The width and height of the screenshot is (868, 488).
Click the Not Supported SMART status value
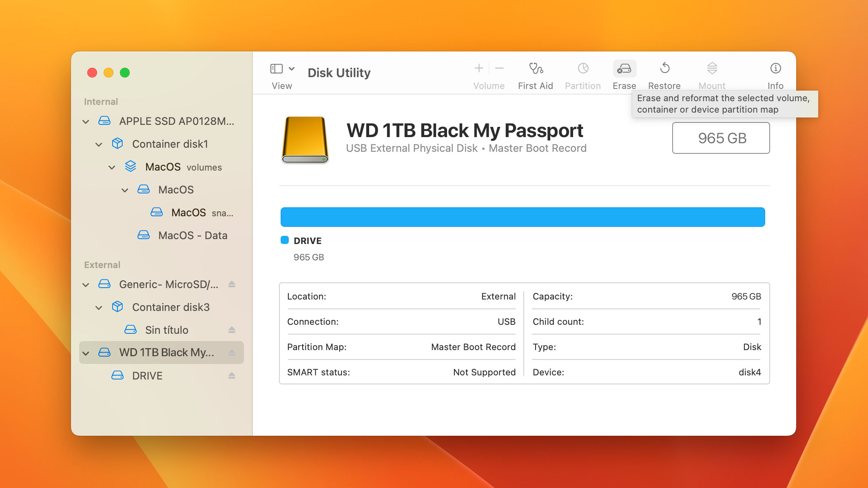pyautogui.click(x=484, y=372)
